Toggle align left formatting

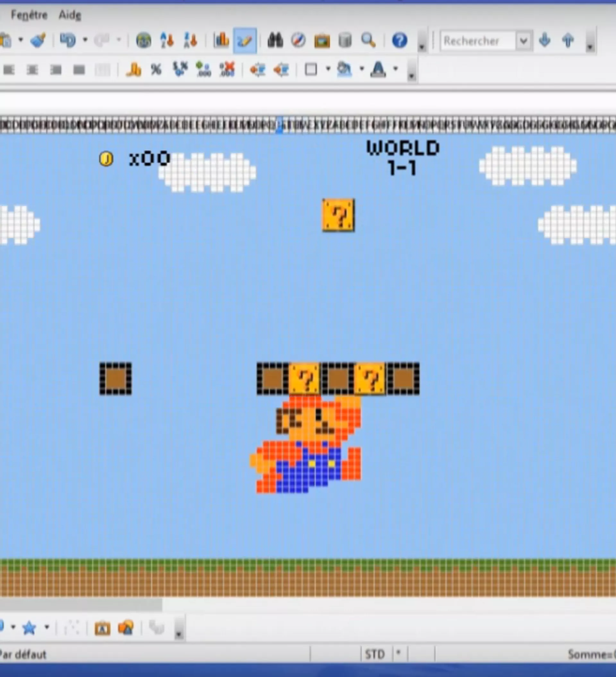(9, 70)
